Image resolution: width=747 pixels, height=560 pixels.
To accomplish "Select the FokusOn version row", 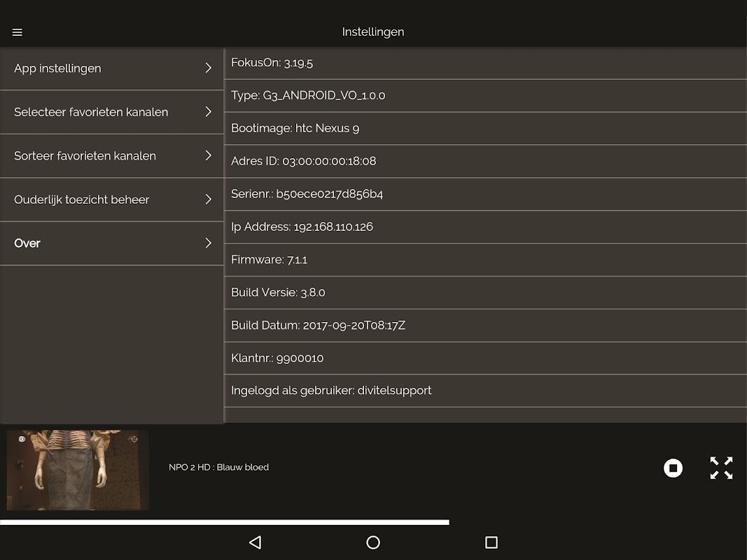I will [485, 63].
